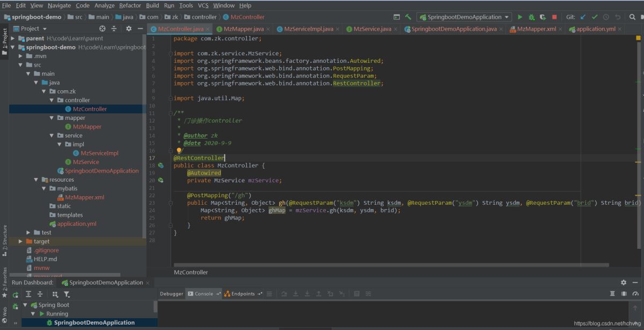This screenshot has height=330, width=644.
Task: Click the red Stop icon
Action: 554,17
